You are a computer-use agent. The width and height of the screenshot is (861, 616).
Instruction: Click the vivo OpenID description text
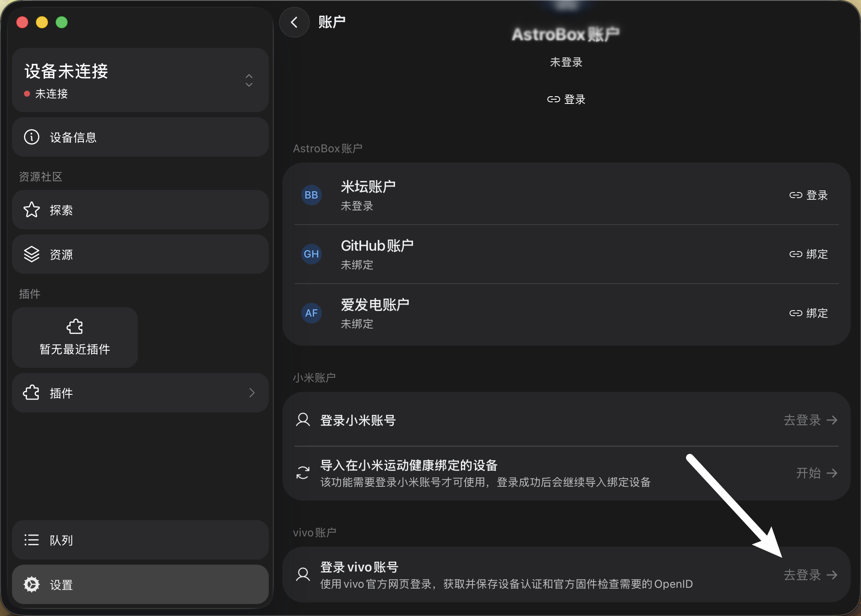click(x=506, y=584)
